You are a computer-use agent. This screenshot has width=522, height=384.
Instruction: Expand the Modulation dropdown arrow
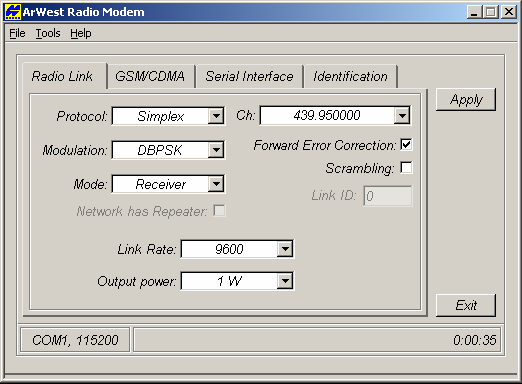tap(216, 150)
